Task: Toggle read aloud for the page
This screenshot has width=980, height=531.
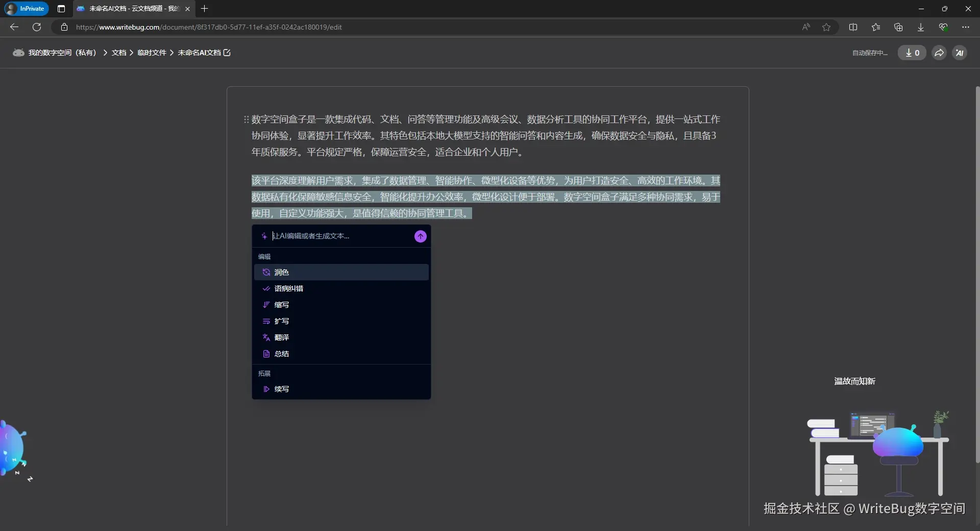Action: [805, 27]
